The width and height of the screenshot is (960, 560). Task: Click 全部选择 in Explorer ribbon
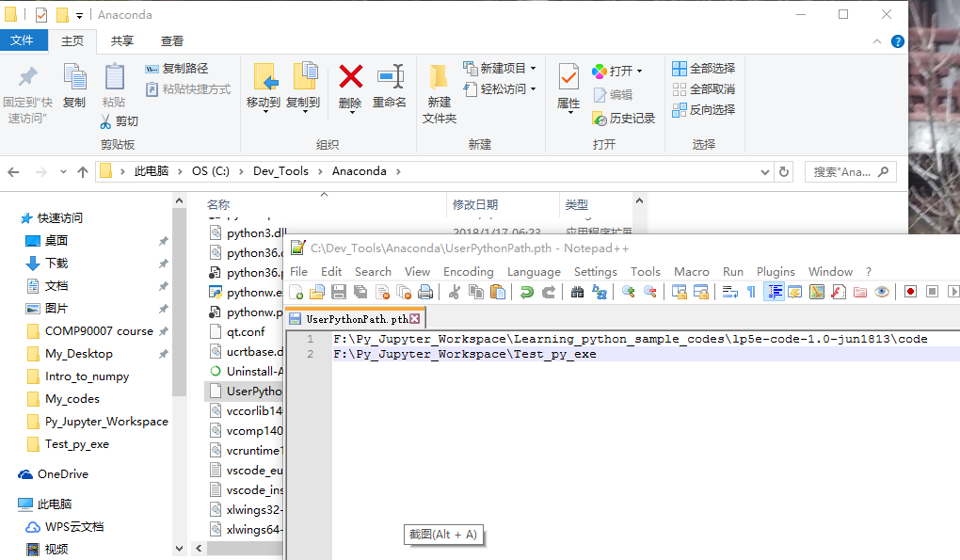pos(703,69)
